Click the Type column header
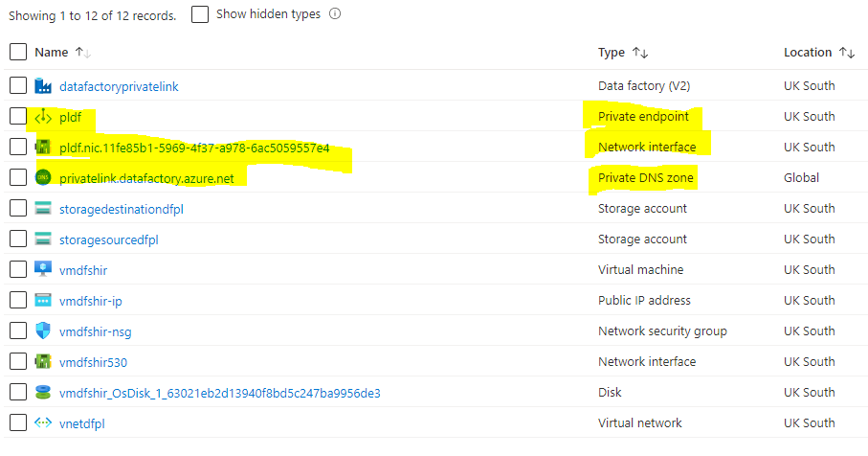 612,53
